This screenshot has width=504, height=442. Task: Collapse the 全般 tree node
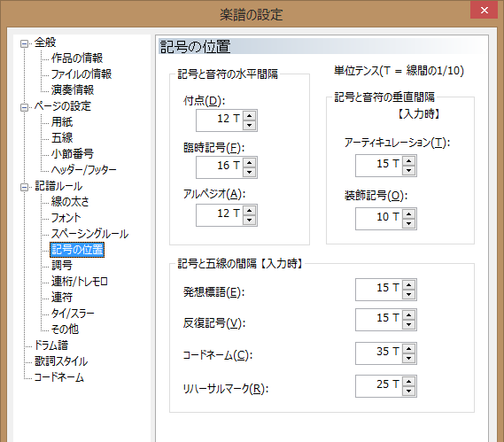pos(25,43)
